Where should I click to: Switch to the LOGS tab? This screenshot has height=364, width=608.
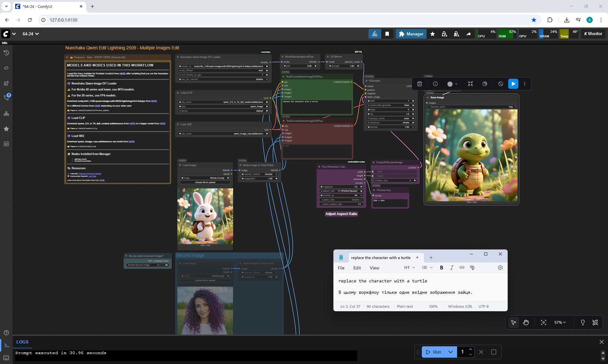[22, 342]
